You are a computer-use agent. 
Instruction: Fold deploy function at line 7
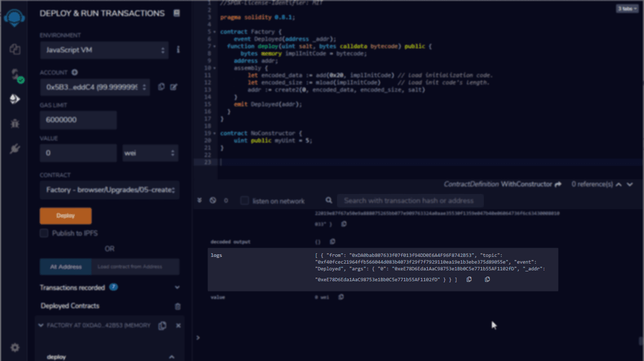215,46
